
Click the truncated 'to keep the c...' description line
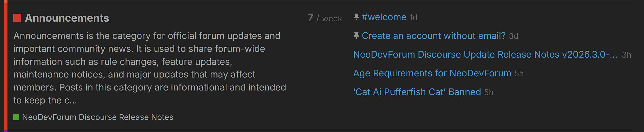tap(45, 100)
